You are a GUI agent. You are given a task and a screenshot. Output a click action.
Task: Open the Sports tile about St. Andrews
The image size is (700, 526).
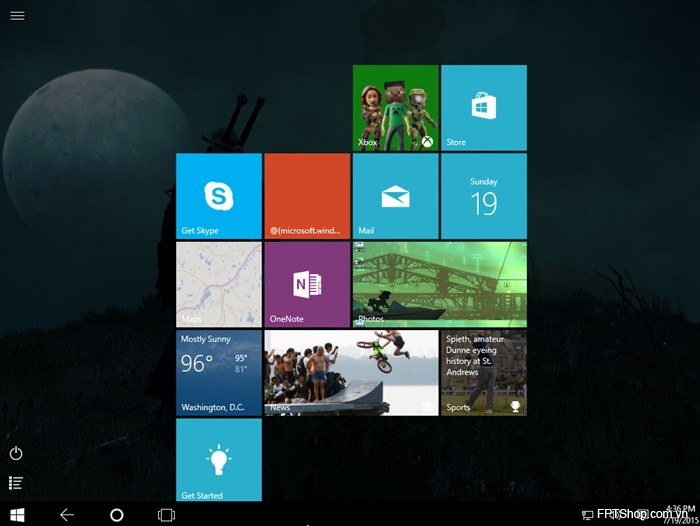[484, 373]
